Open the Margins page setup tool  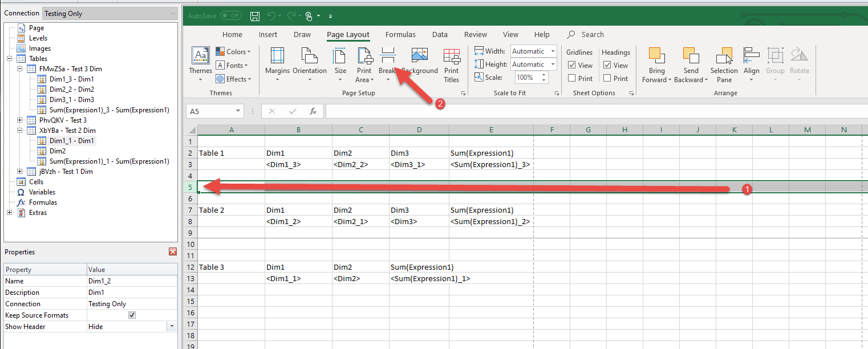pos(277,62)
